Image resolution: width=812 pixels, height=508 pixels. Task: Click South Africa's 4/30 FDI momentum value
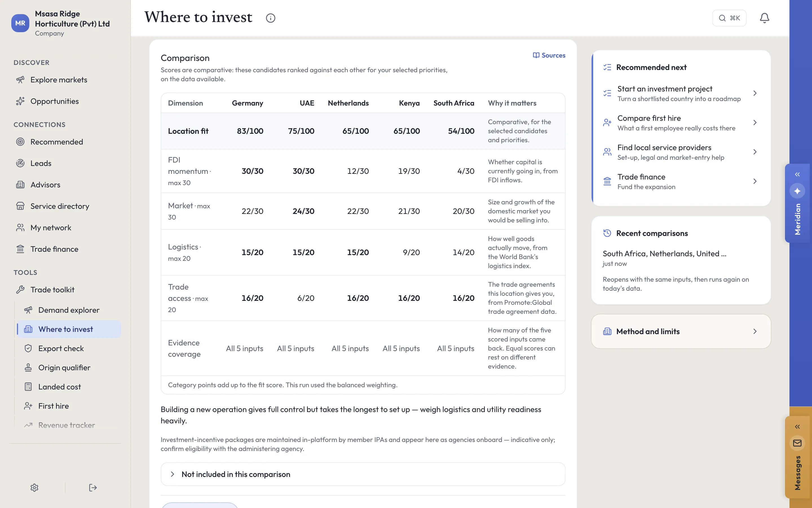point(466,171)
